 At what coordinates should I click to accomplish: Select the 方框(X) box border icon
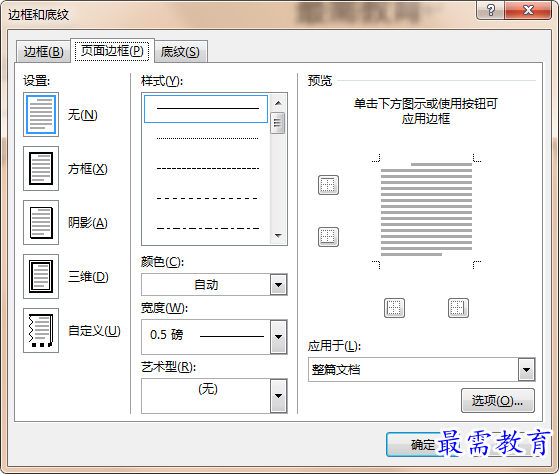[x=41, y=168]
